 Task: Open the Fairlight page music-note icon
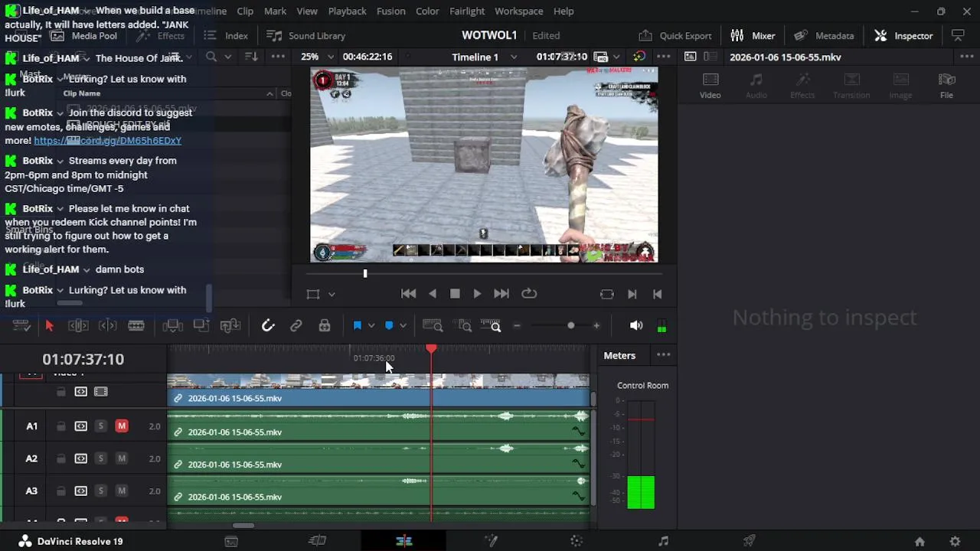click(663, 541)
